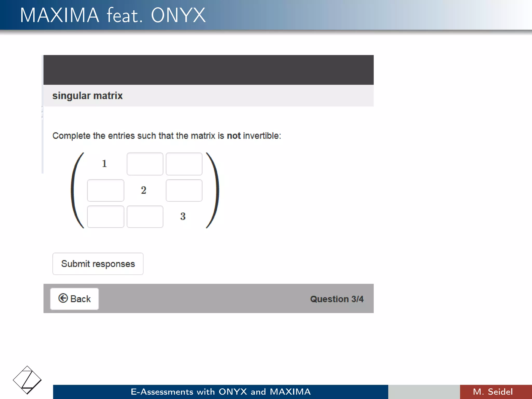The image size is (532, 399).
Task: Focus the row 2 column 3 matrix input
Action: click(x=184, y=190)
